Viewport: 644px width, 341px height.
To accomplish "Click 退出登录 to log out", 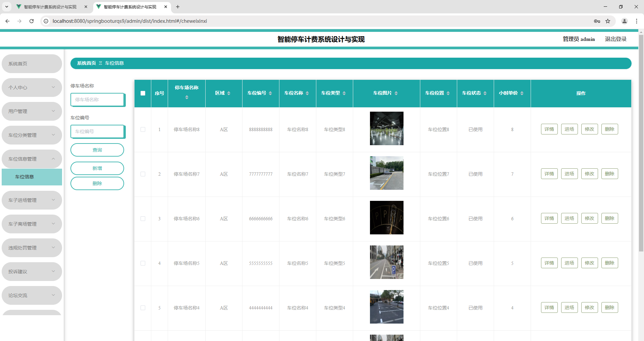I will (615, 39).
